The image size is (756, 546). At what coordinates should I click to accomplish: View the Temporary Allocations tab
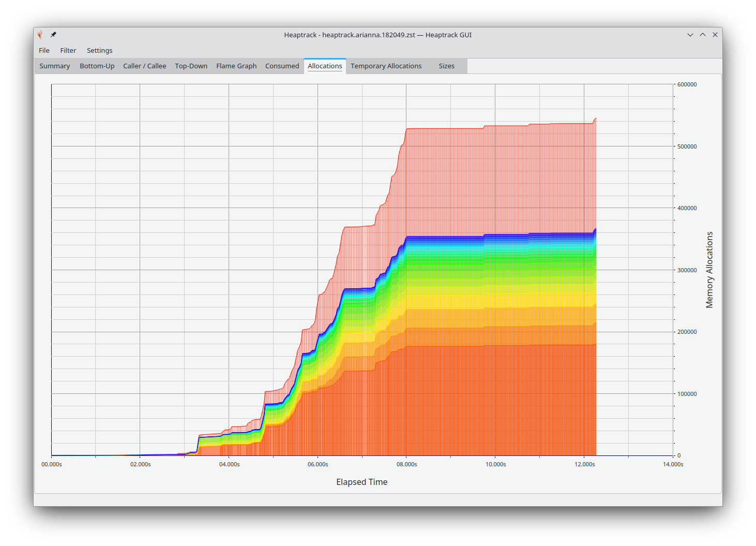click(386, 66)
